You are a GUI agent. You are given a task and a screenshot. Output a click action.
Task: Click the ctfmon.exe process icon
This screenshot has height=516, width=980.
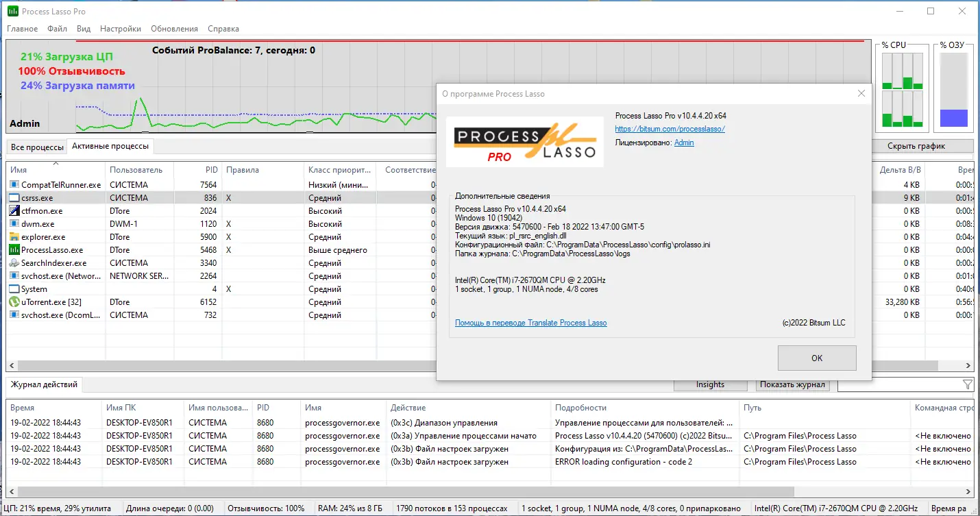14,211
